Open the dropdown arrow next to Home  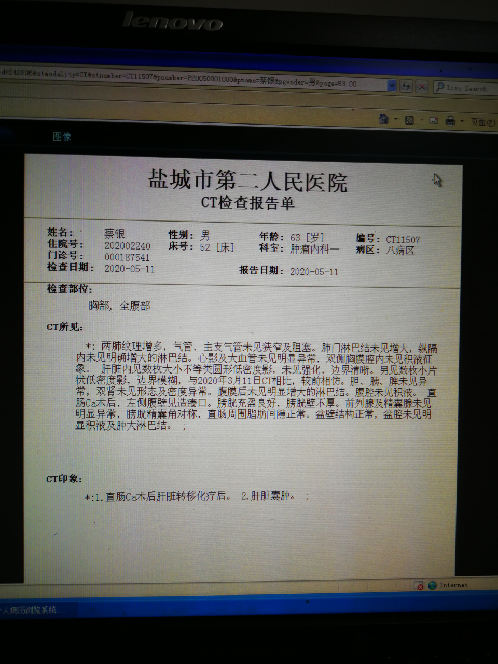point(396,120)
